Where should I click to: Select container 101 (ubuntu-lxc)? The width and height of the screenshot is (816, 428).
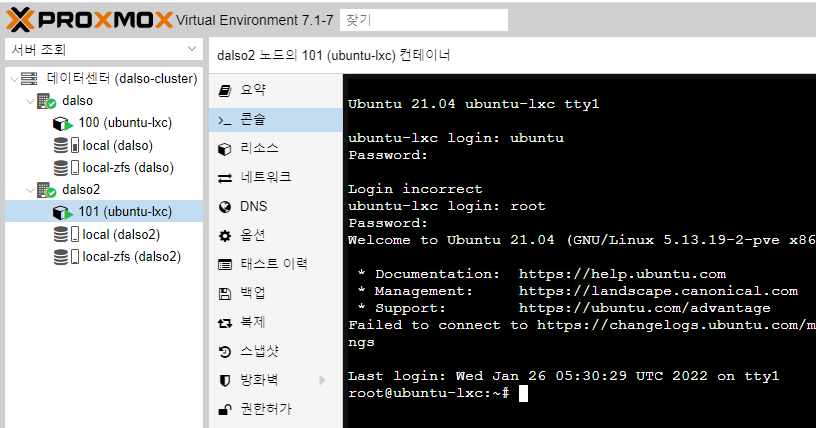125,212
